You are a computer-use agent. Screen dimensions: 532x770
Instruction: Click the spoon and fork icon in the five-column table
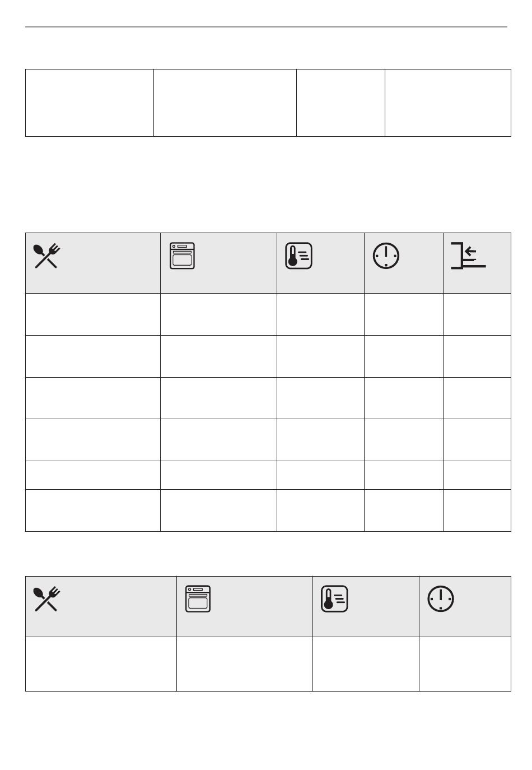(46, 256)
